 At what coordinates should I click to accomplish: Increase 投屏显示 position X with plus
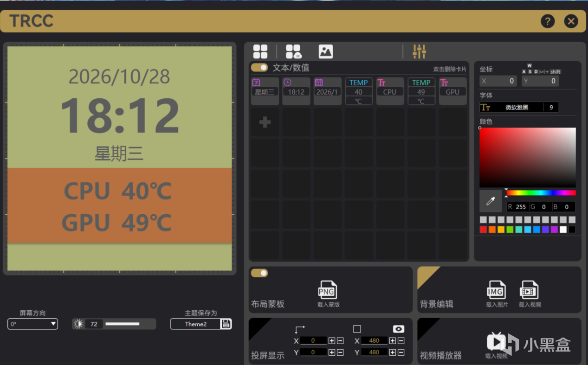click(331, 340)
